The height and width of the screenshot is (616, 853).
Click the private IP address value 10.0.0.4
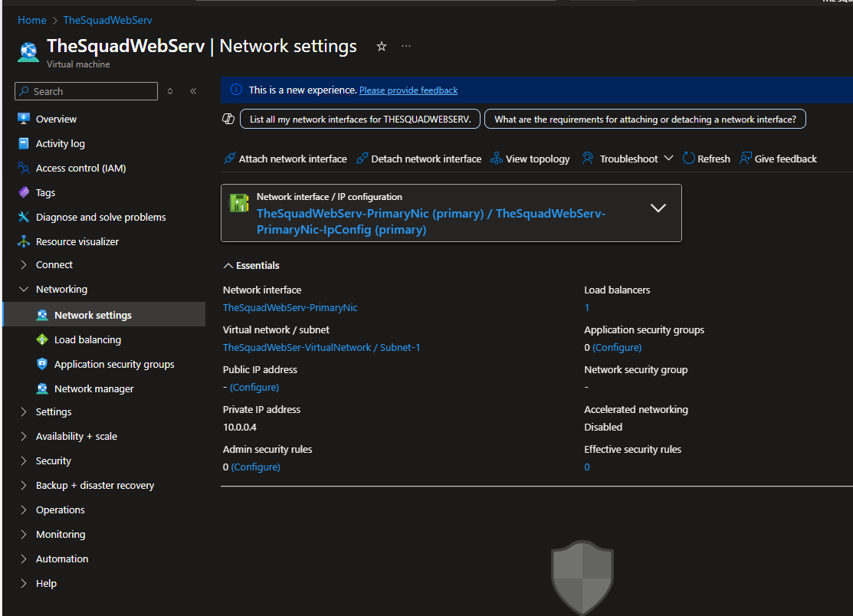pos(240,428)
